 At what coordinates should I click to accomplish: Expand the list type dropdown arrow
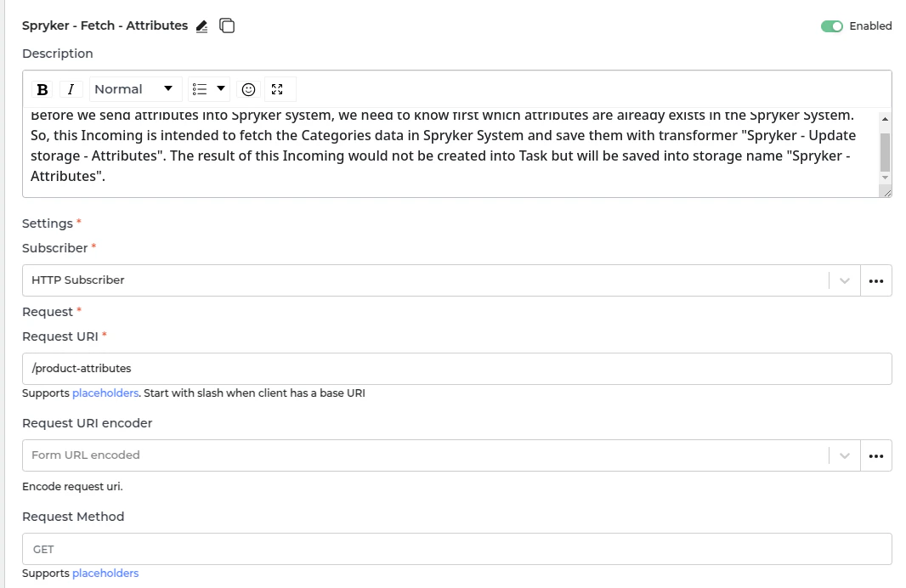click(221, 89)
